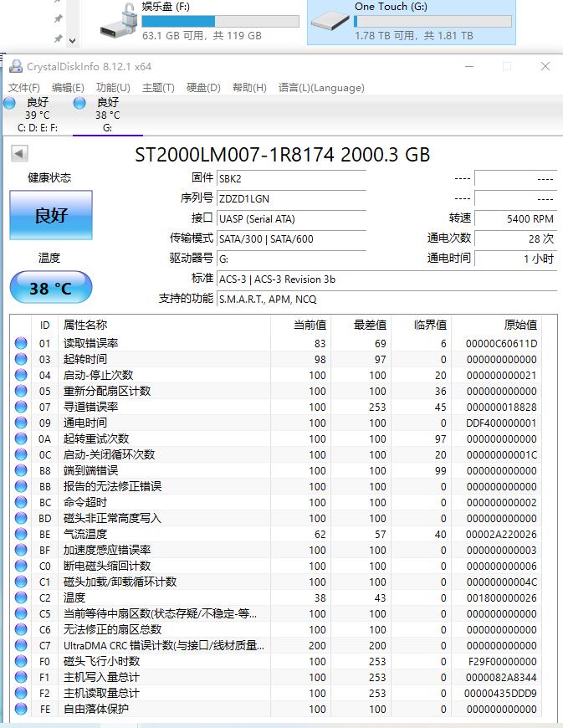Click the status dot for row 05 重新分配扇区计数
This screenshot has width=563, height=728.
point(21,391)
